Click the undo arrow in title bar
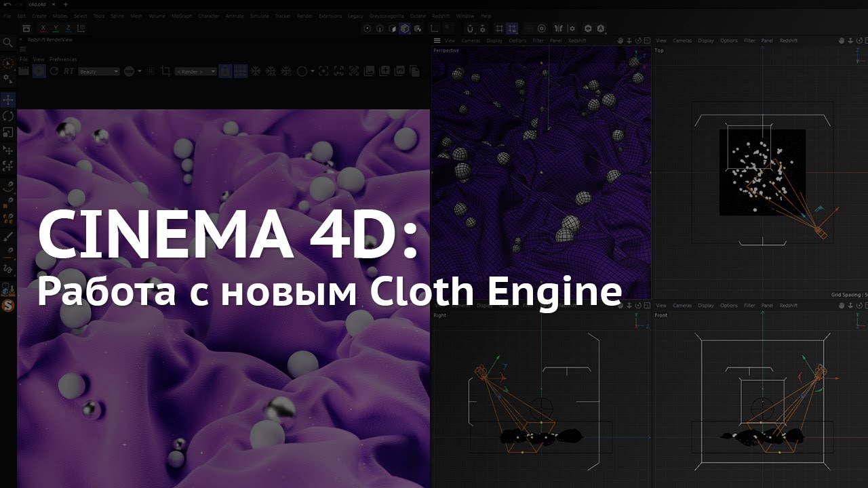The height and width of the screenshot is (488, 868). click(7, 4)
